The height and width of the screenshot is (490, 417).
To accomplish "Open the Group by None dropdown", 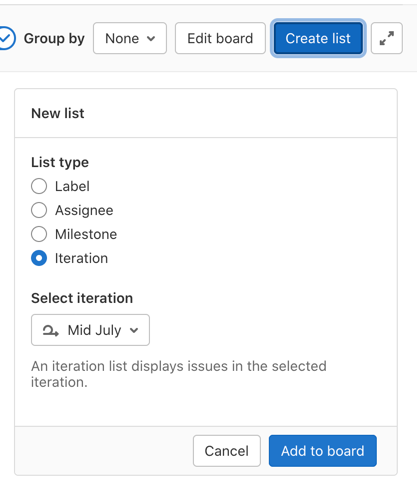I will (x=130, y=38).
